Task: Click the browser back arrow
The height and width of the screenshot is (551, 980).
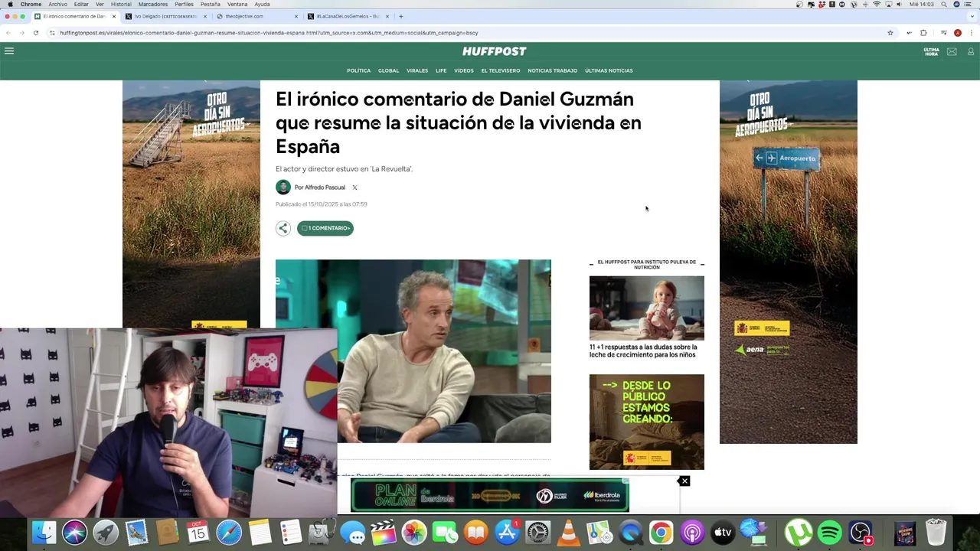Action: coord(8,33)
